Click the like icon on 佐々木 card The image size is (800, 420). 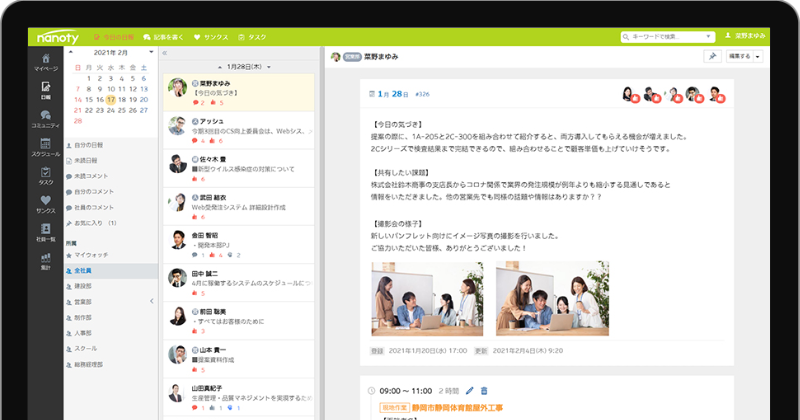[x=195, y=179]
